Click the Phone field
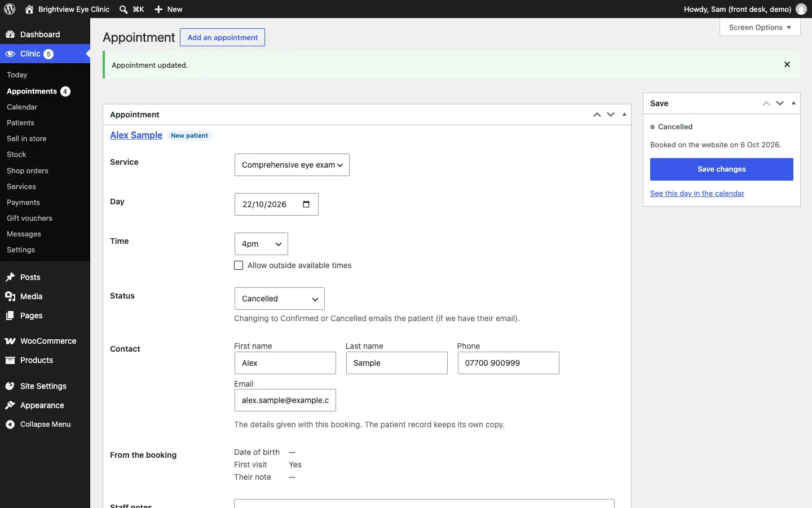 (509, 363)
